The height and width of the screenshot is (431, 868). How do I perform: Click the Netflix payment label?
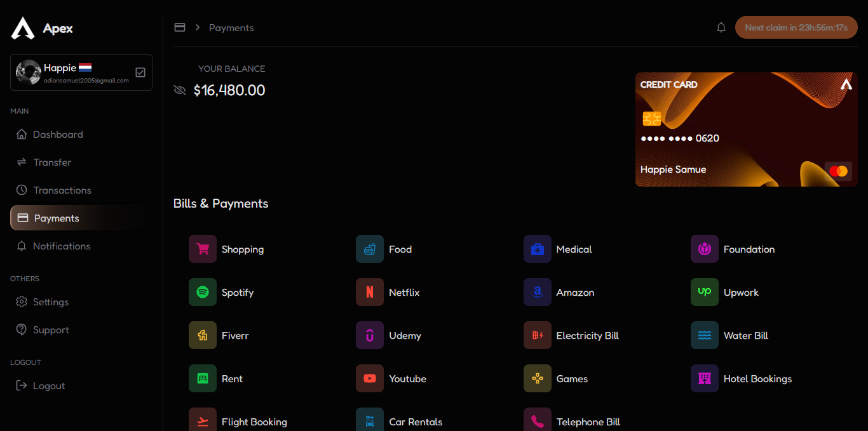click(404, 293)
